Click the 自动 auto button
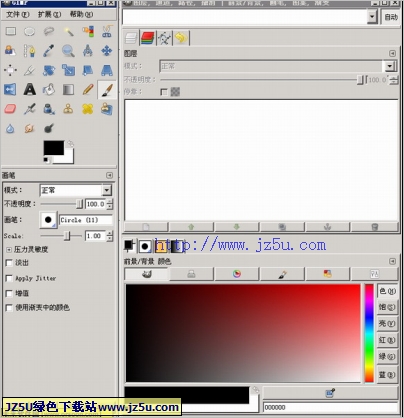 click(x=391, y=17)
